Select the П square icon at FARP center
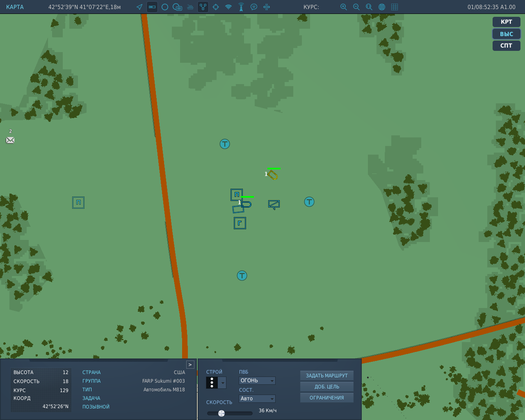The image size is (525, 420). [x=237, y=194]
